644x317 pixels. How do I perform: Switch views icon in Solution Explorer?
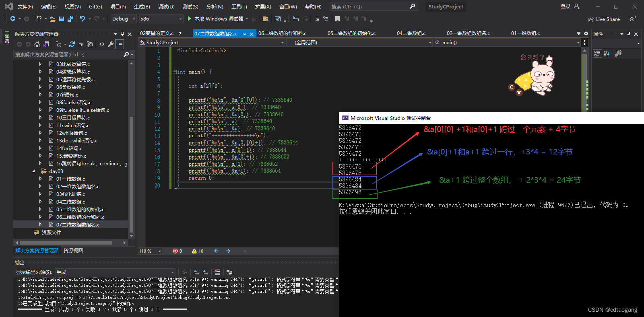pyautogui.click(x=46, y=44)
